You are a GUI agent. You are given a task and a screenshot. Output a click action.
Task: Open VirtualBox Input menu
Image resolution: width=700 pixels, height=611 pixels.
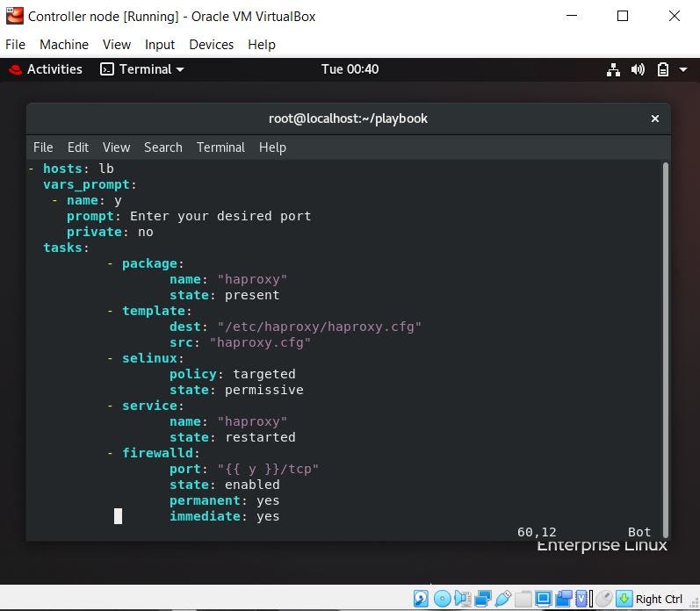click(160, 45)
